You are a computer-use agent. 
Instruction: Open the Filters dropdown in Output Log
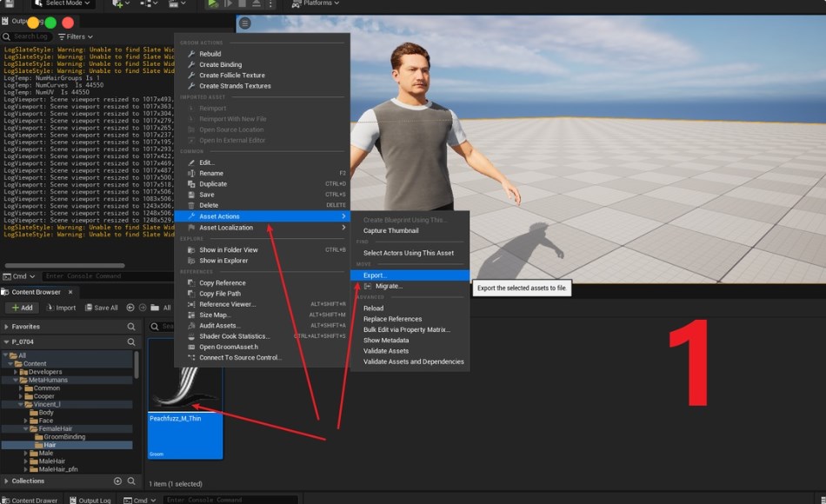click(76, 36)
